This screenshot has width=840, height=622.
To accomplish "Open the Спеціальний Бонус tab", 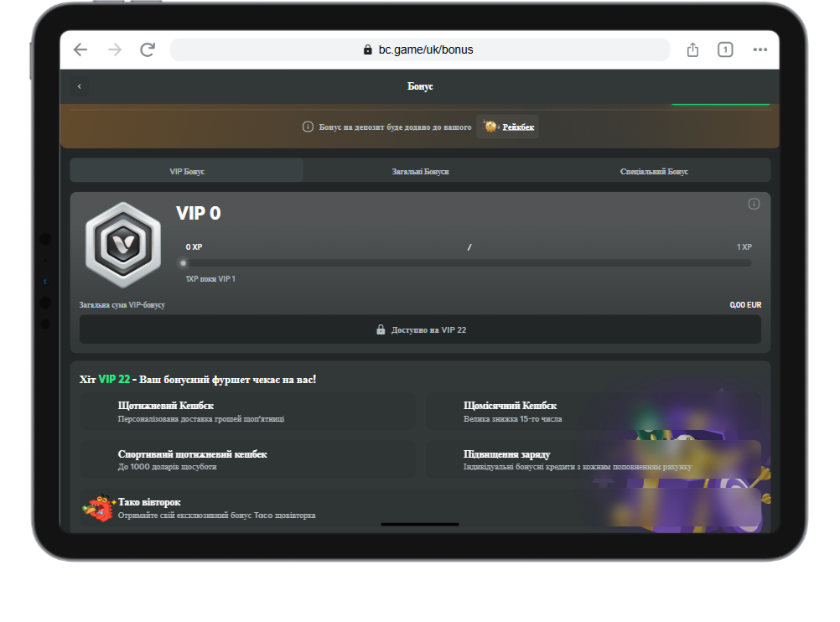I will 654,171.
